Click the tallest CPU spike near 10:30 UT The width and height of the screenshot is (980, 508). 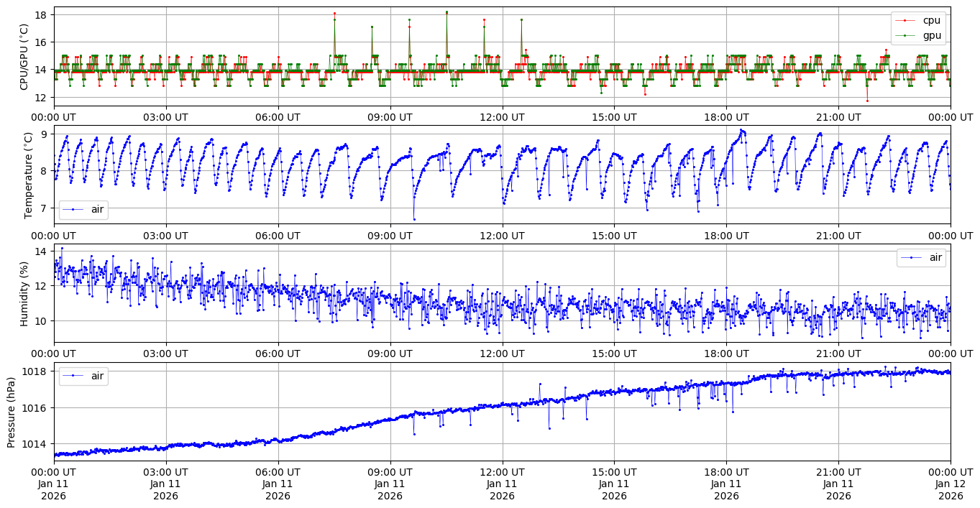point(447,12)
